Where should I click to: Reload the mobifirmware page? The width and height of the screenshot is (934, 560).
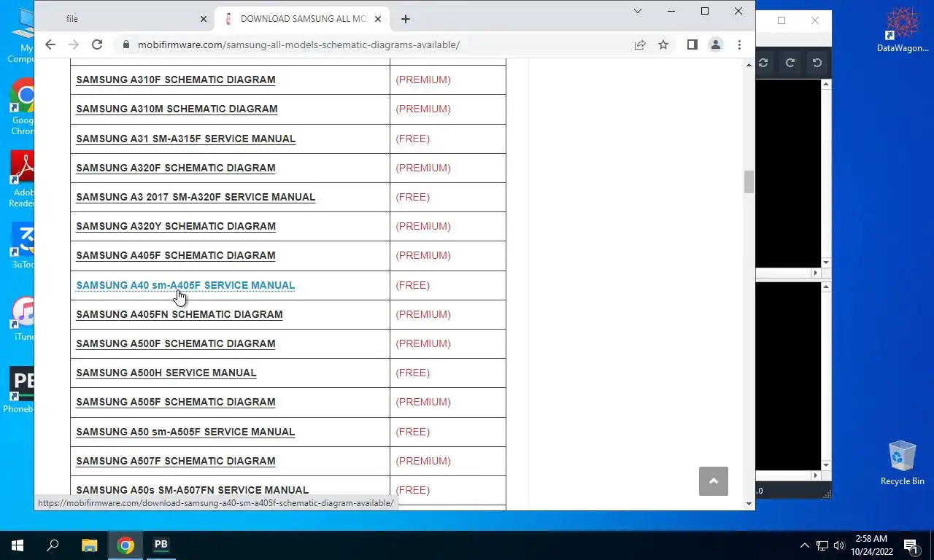pos(96,44)
